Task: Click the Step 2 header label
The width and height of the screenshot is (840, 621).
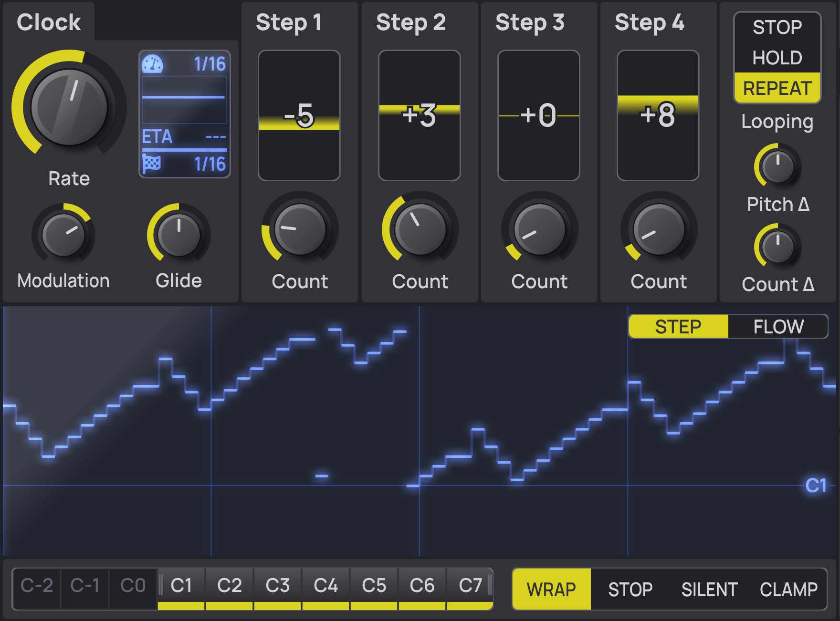Action: click(411, 22)
